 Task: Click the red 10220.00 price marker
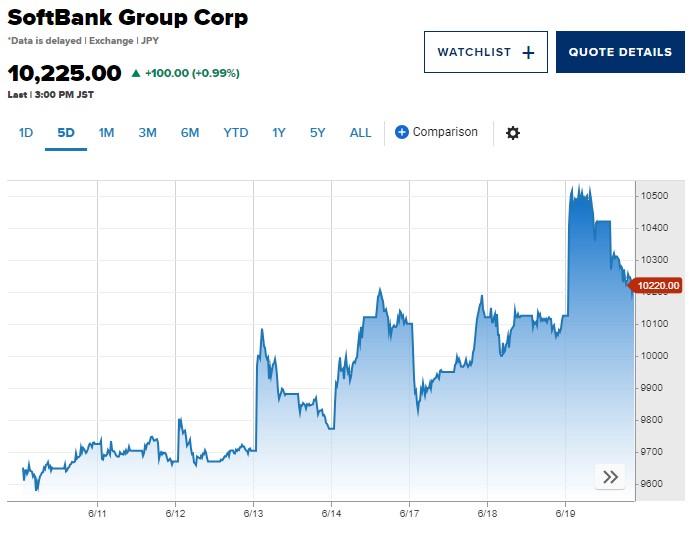pos(655,285)
